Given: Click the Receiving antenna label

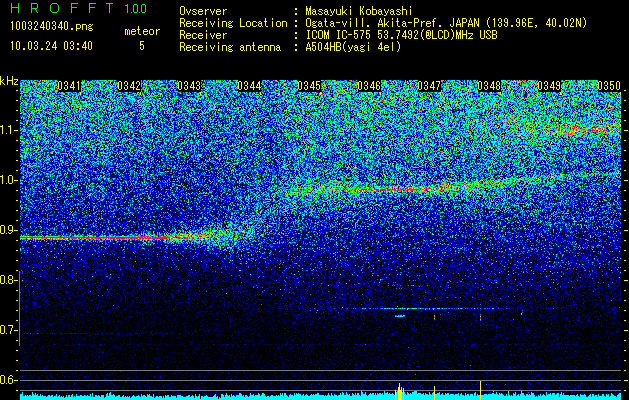Looking at the screenshot, I should click(230, 47).
